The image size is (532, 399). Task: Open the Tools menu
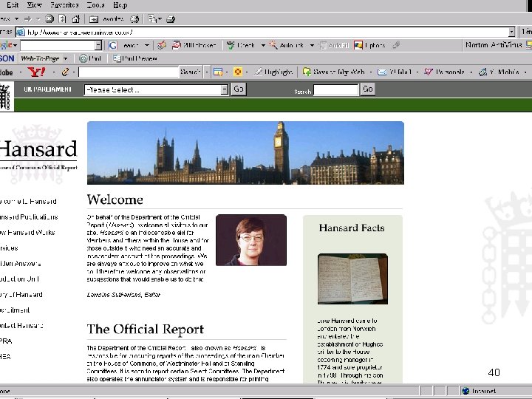95,4
